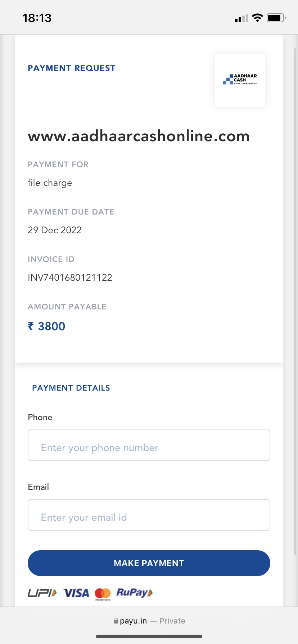Tap the cellular signal bars icon
Screen dimensions: 298x644
[x=241, y=18]
